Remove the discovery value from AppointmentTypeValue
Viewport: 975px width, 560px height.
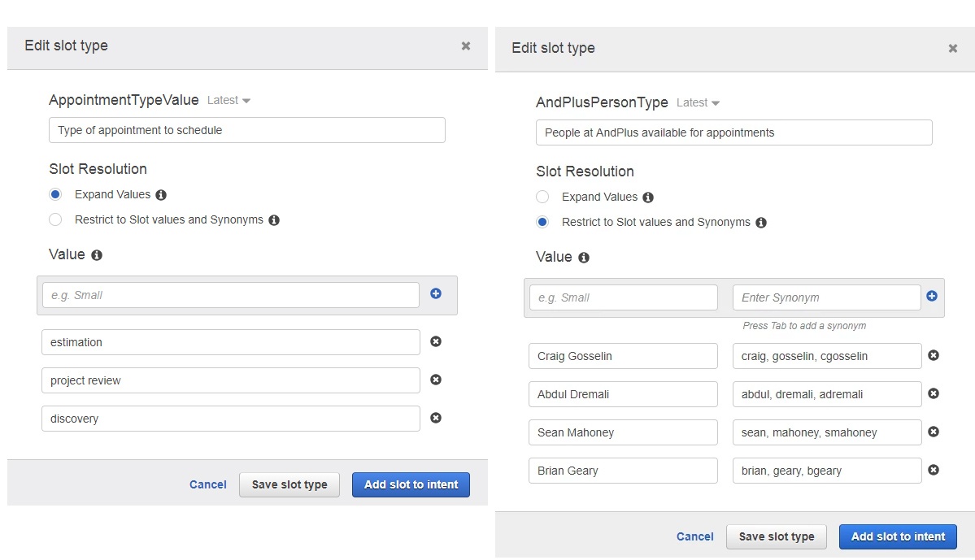[x=436, y=418]
